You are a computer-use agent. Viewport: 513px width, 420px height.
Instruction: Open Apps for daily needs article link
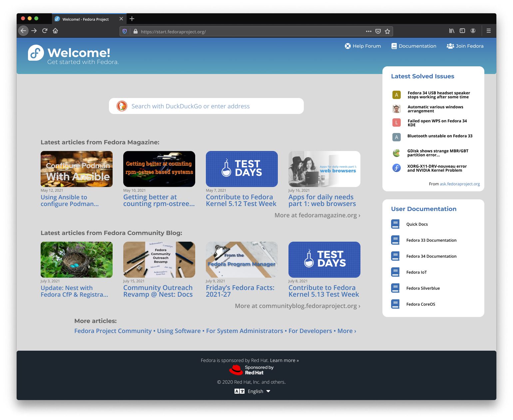pyautogui.click(x=322, y=201)
